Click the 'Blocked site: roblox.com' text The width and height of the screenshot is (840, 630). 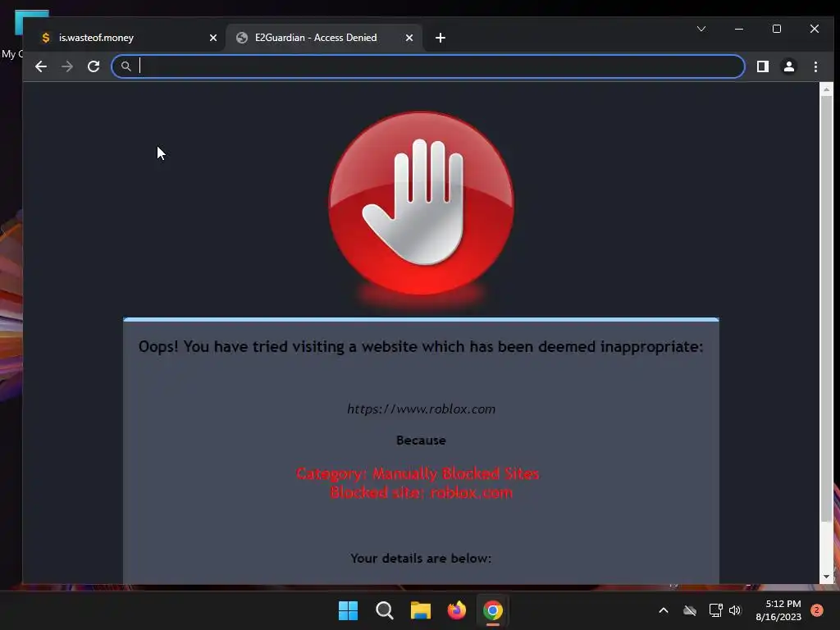(422, 492)
